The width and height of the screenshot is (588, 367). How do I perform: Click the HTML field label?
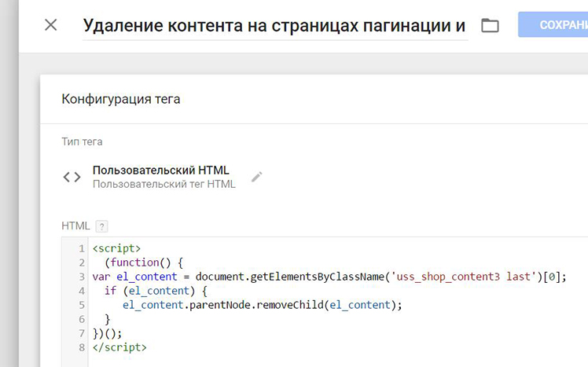click(x=75, y=226)
